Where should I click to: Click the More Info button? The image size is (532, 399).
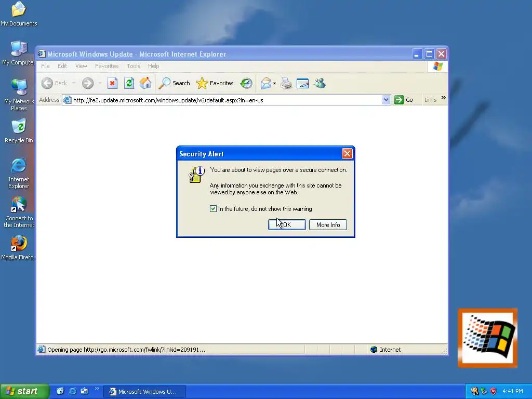[x=328, y=224]
